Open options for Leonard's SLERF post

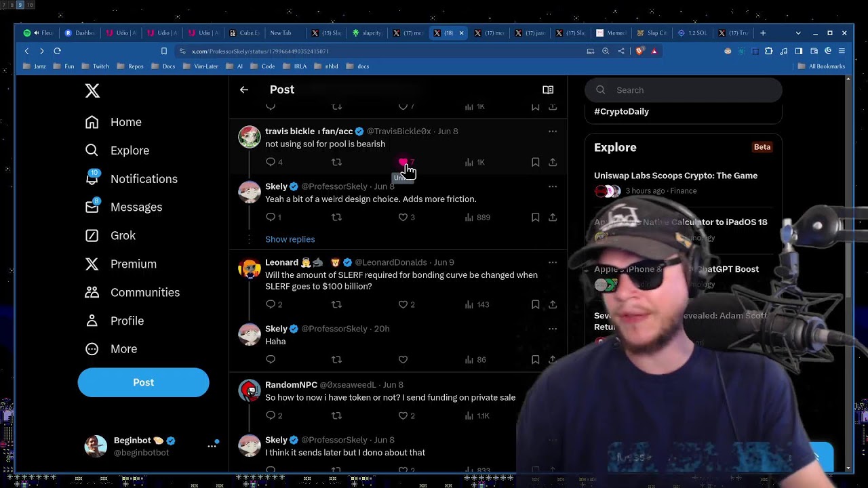click(x=553, y=262)
